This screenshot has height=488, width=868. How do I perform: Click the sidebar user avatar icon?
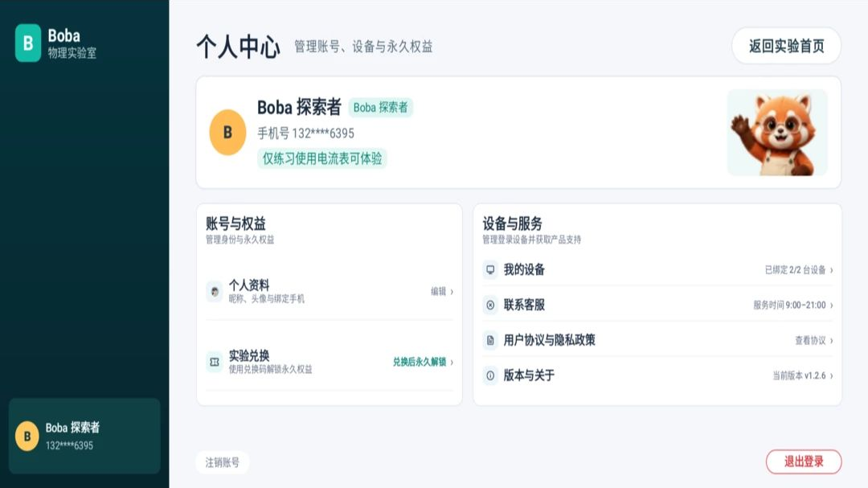tap(27, 436)
